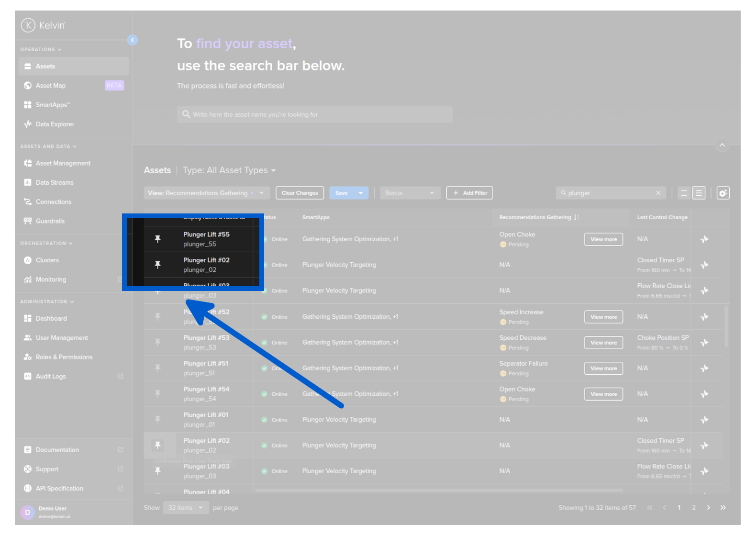Collapse the sidebar with the arrow button
Viewport: 756px width, 536px height.
click(133, 40)
